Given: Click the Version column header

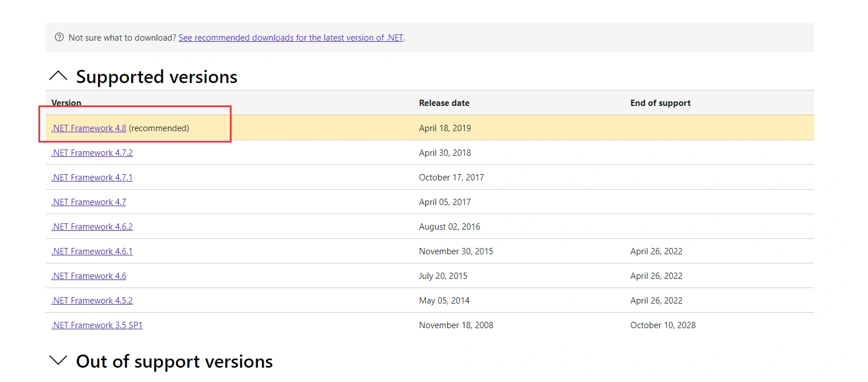Looking at the screenshot, I should (x=67, y=103).
